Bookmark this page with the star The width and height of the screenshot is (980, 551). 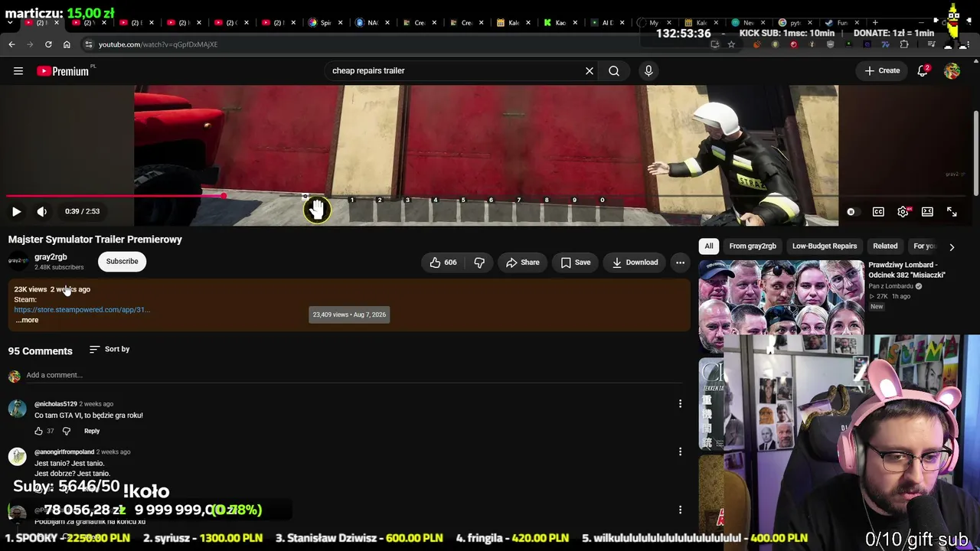coord(731,44)
